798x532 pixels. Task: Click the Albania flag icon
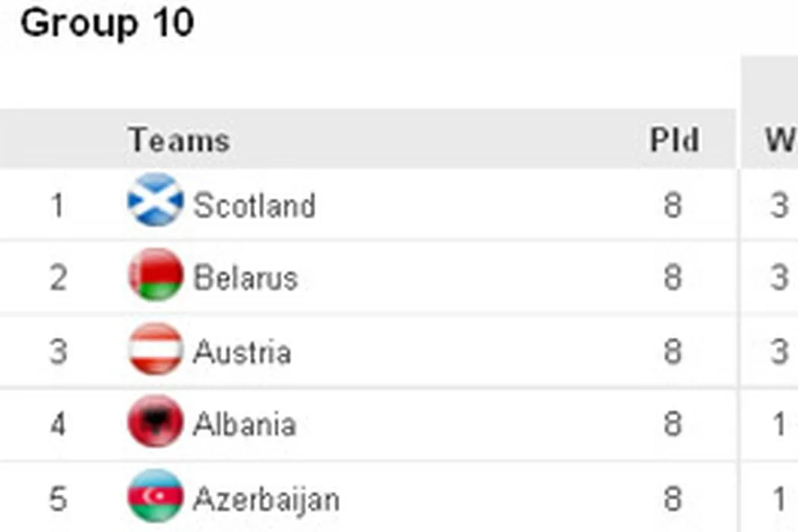coord(156,421)
